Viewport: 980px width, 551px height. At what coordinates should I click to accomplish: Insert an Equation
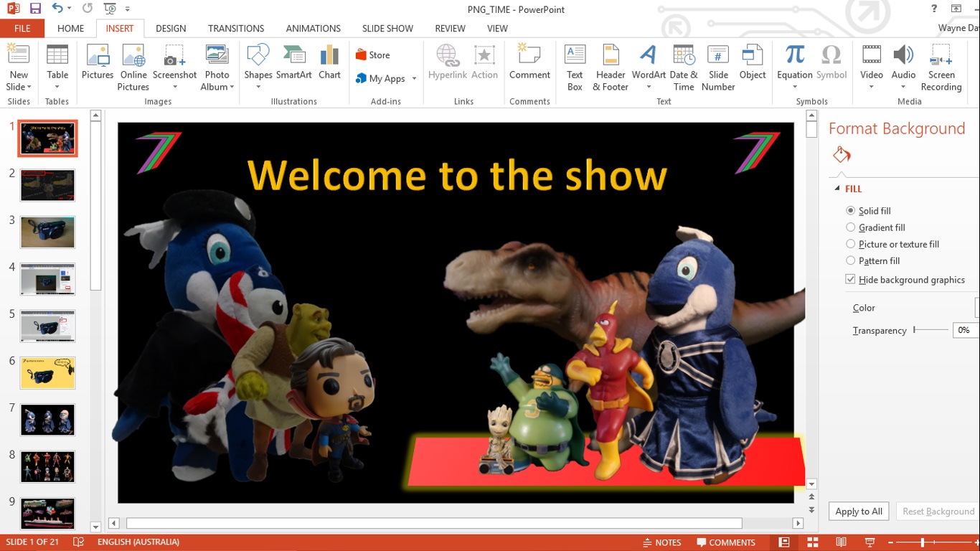tap(794, 68)
